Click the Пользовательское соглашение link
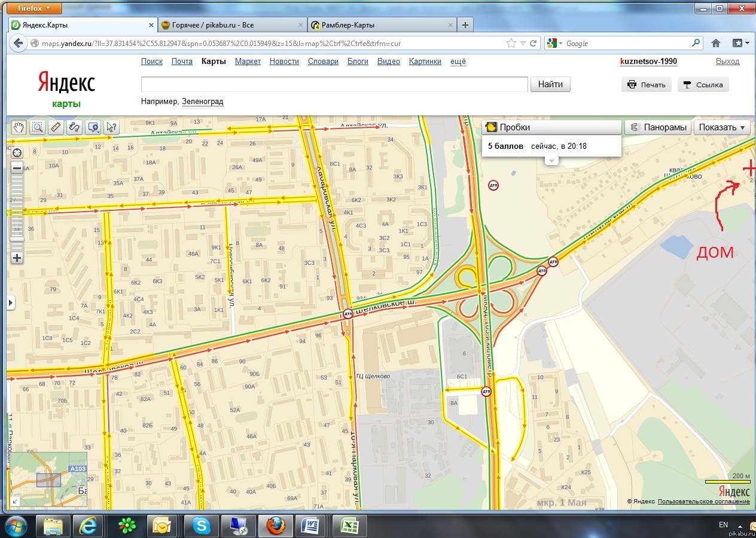The height and width of the screenshot is (538, 756). point(703,502)
